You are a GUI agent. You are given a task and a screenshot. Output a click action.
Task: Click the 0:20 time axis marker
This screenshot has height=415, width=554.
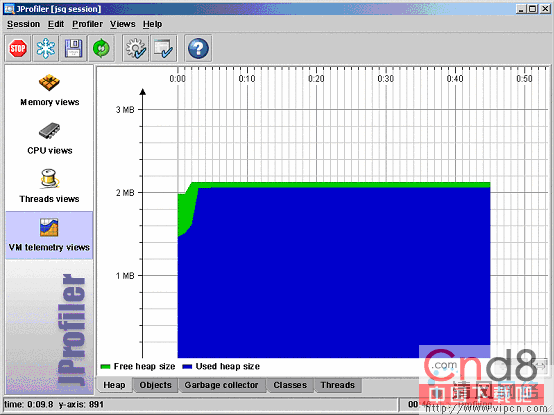tap(316, 78)
